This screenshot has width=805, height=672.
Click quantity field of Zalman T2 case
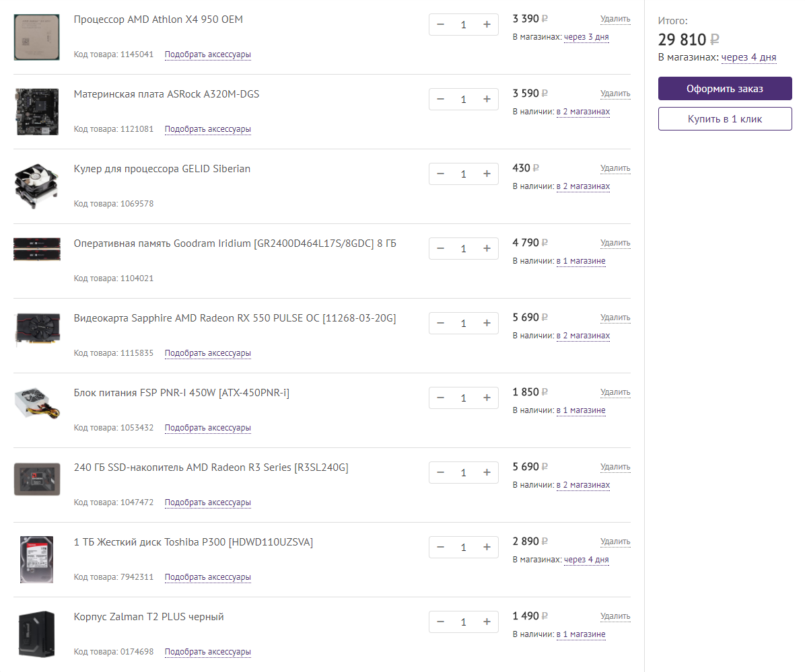[x=463, y=622]
